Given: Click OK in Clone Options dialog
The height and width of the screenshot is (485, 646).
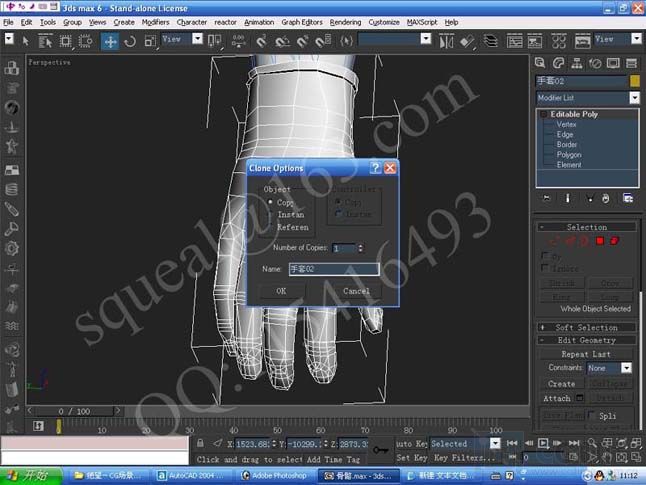Looking at the screenshot, I should tap(281, 291).
